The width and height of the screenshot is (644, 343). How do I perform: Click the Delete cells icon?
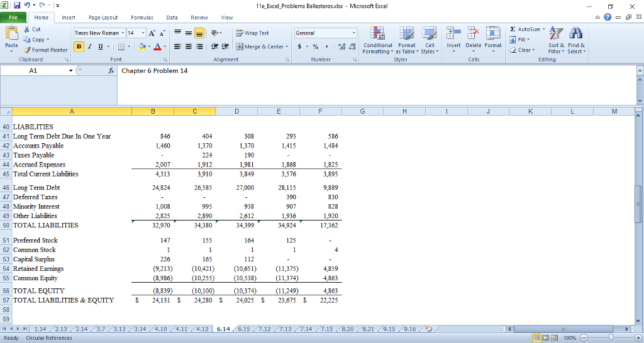tap(473, 34)
